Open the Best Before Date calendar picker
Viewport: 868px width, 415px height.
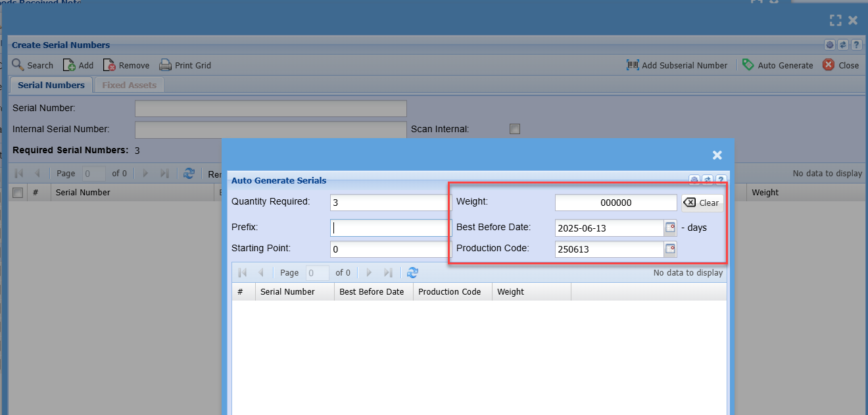(670, 228)
